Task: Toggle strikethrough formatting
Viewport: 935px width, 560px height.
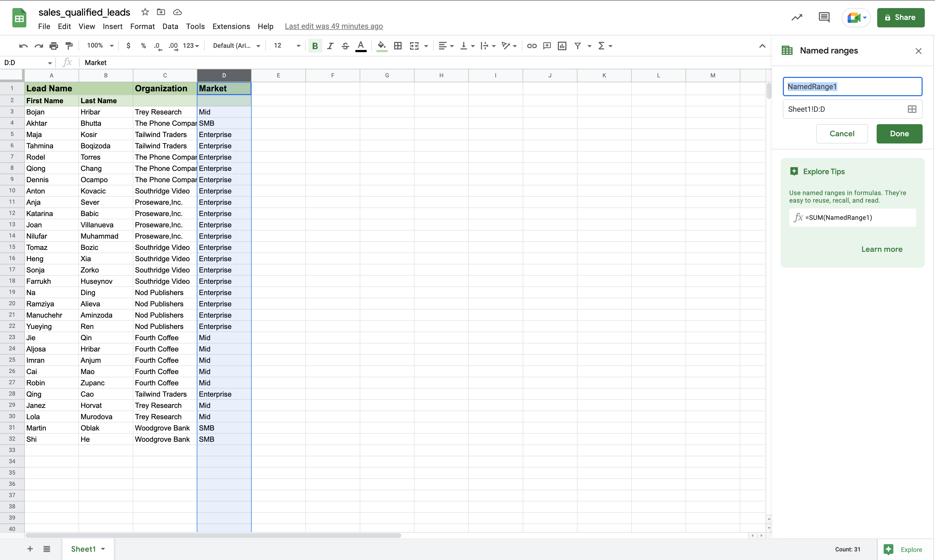Action: tap(345, 46)
